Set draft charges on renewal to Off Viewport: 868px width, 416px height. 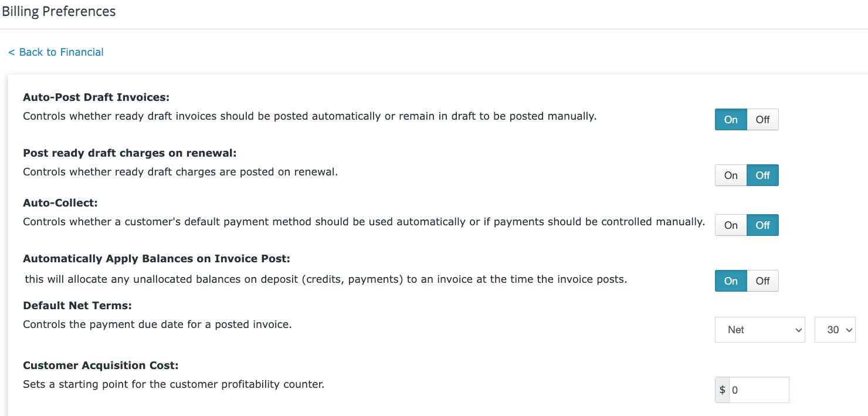click(x=762, y=175)
